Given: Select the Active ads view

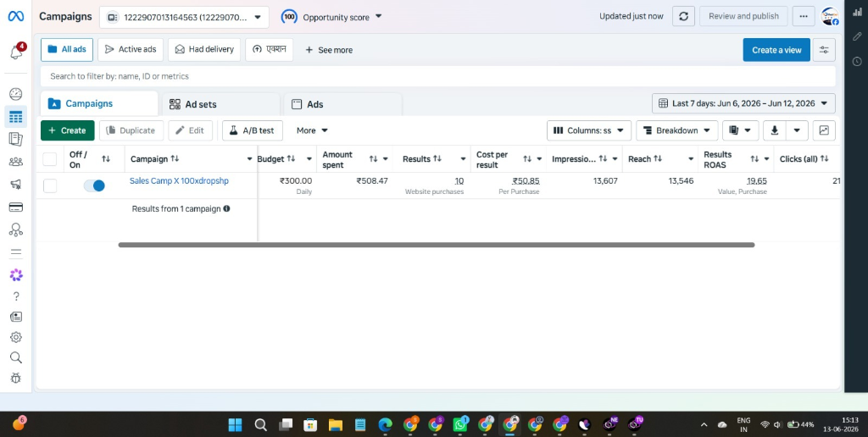Looking at the screenshot, I should [131, 49].
